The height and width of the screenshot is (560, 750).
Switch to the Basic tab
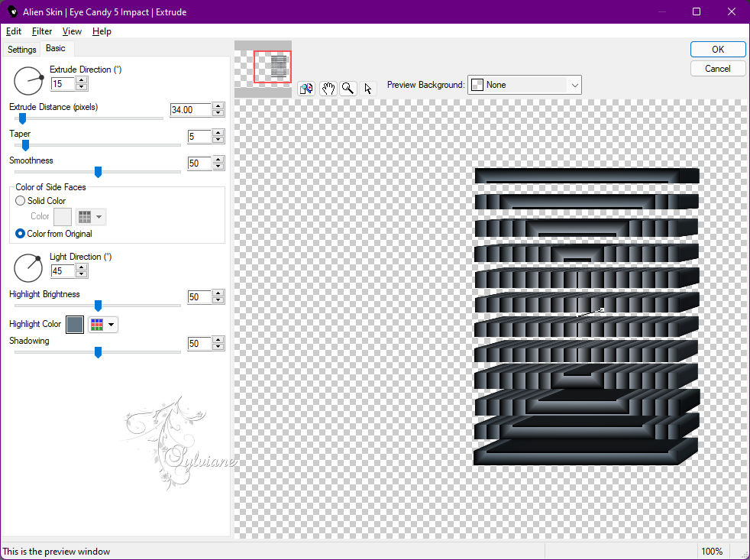pos(56,48)
